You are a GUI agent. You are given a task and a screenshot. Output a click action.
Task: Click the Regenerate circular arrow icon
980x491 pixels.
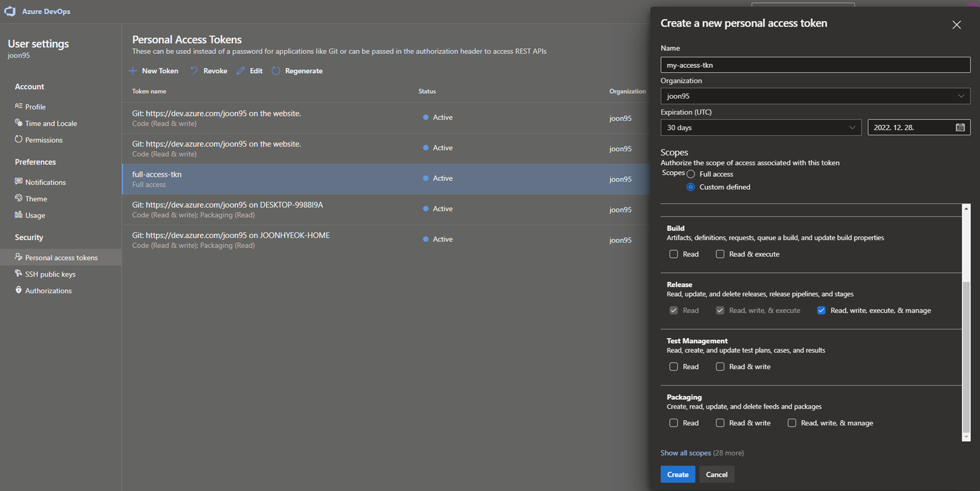click(276, 71)
